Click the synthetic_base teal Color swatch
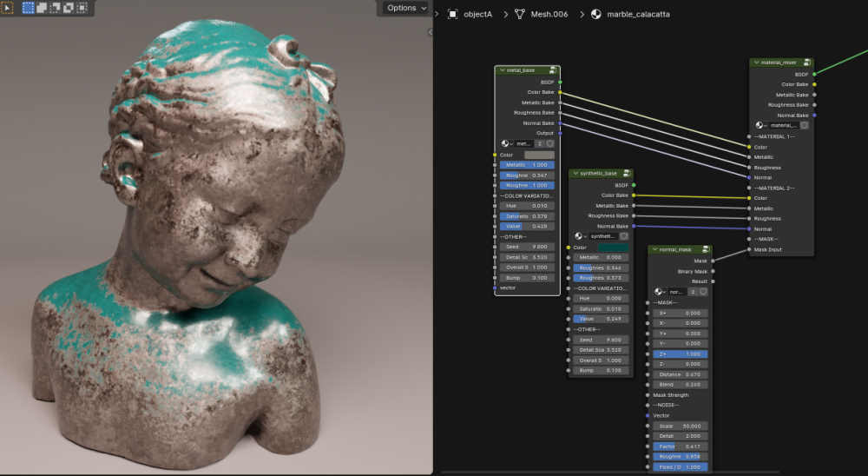868x476 pixels. pyautogui.click(x=612, y=248)
